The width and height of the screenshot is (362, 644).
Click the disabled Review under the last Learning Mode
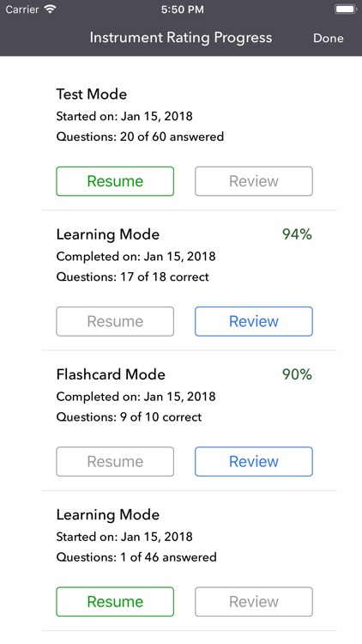point(254,602)
